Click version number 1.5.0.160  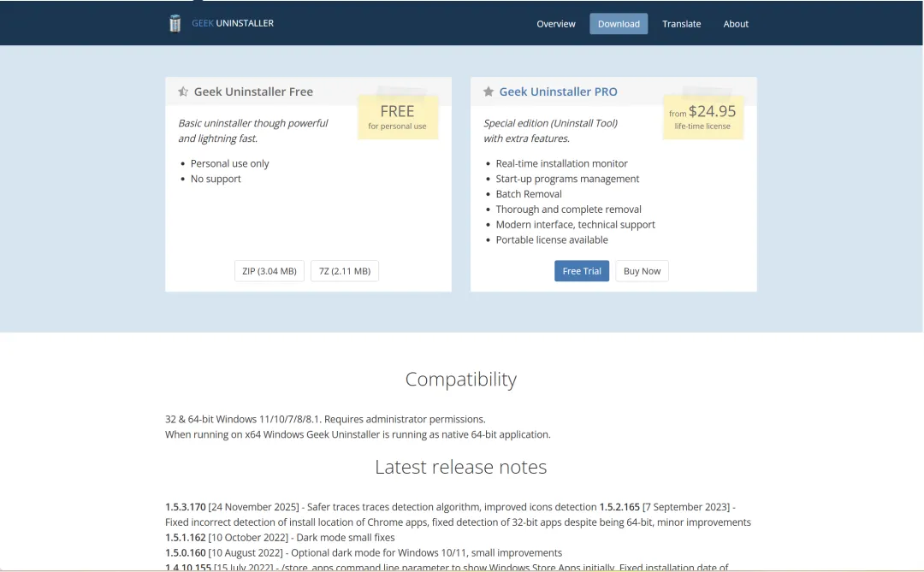[185, 552]
